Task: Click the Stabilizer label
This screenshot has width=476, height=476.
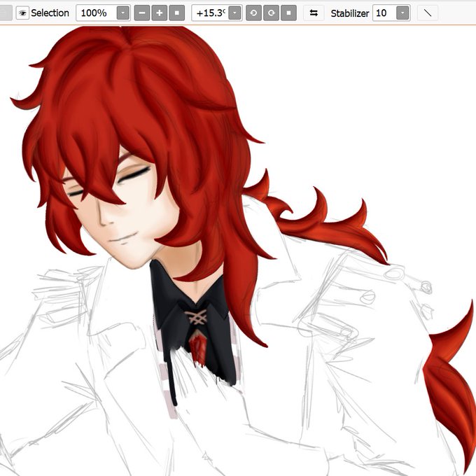Action: (350, 13)
